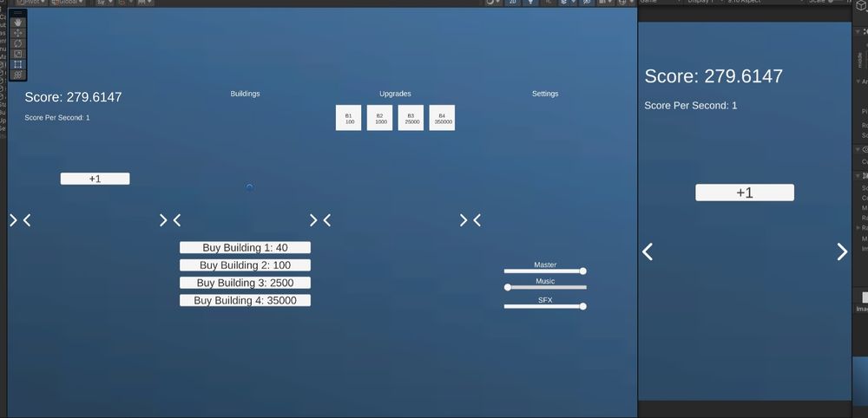Screen dimensions: 868x418
Task: Click the Music volume slider handle
Action: (x=508, y=287)
